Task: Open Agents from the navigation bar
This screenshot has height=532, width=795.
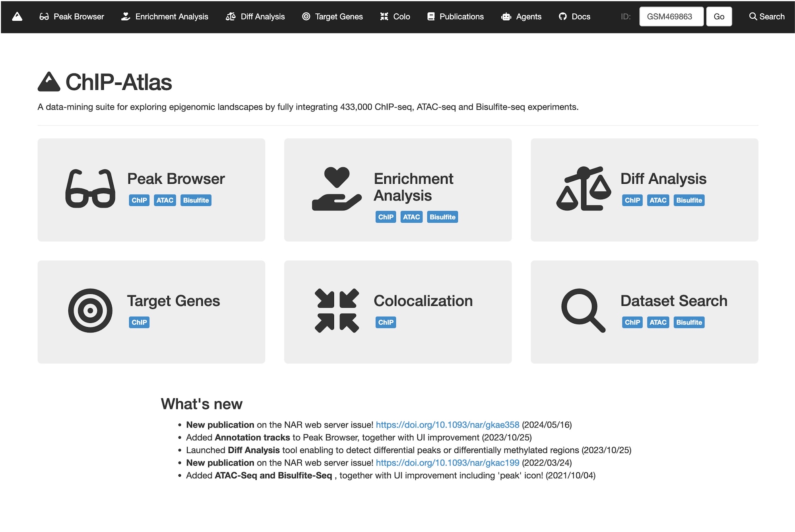Action: (521, 16)
